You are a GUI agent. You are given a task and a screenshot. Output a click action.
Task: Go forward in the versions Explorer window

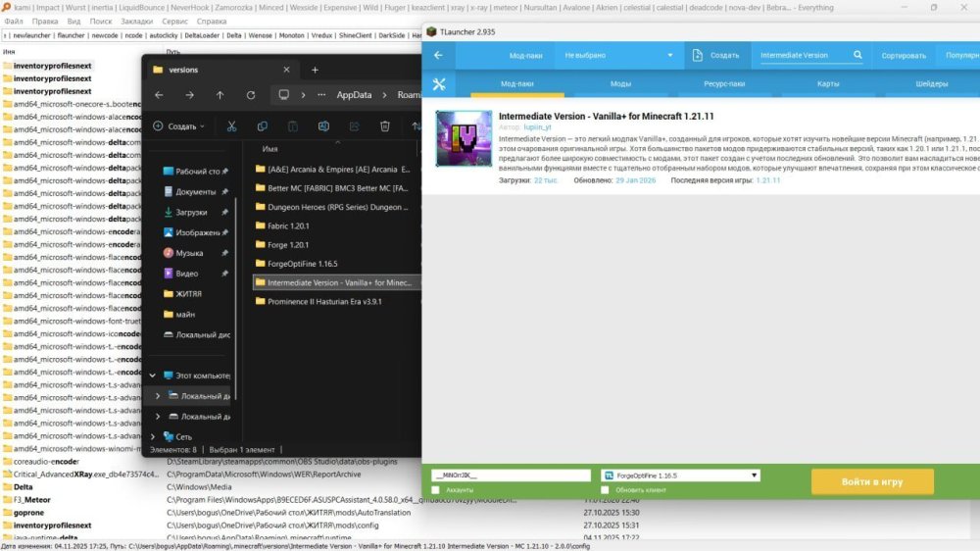pos(189,95)
